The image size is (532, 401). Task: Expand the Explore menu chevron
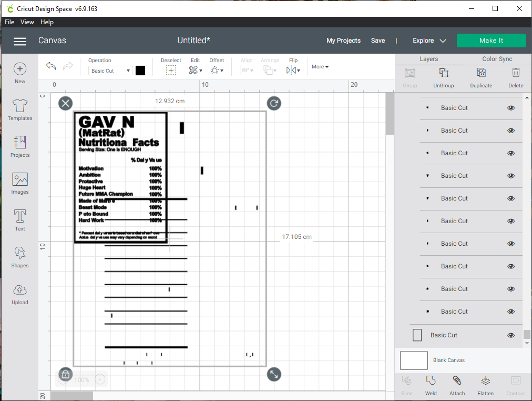(443, 41)
